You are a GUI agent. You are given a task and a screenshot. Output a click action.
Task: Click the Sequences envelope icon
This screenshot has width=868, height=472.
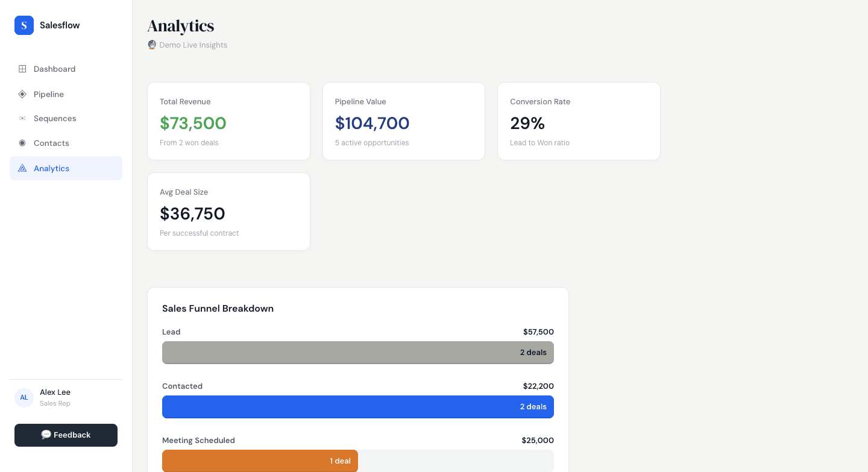(22, 118)
